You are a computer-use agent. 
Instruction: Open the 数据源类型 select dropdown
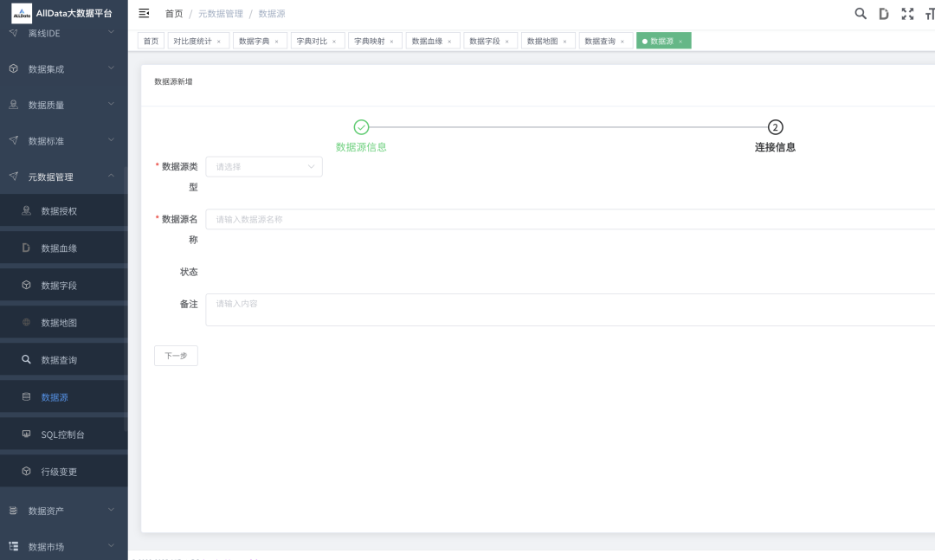coord(263,167)
